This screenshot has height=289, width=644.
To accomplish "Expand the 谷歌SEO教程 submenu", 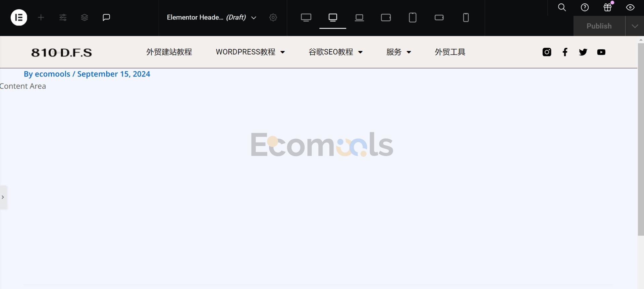I will point(360,52).
